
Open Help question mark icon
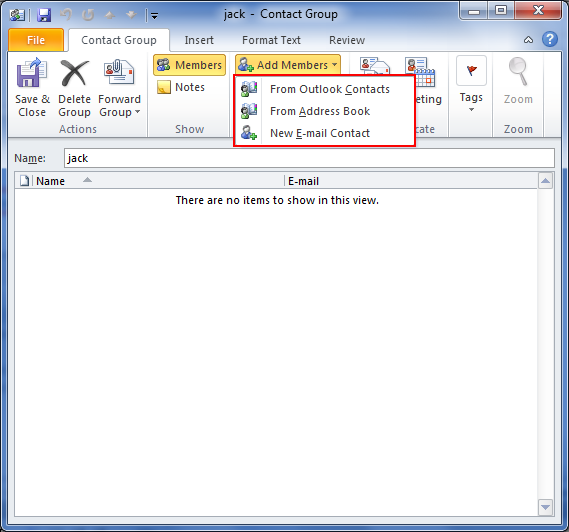(x=550, y=39)
